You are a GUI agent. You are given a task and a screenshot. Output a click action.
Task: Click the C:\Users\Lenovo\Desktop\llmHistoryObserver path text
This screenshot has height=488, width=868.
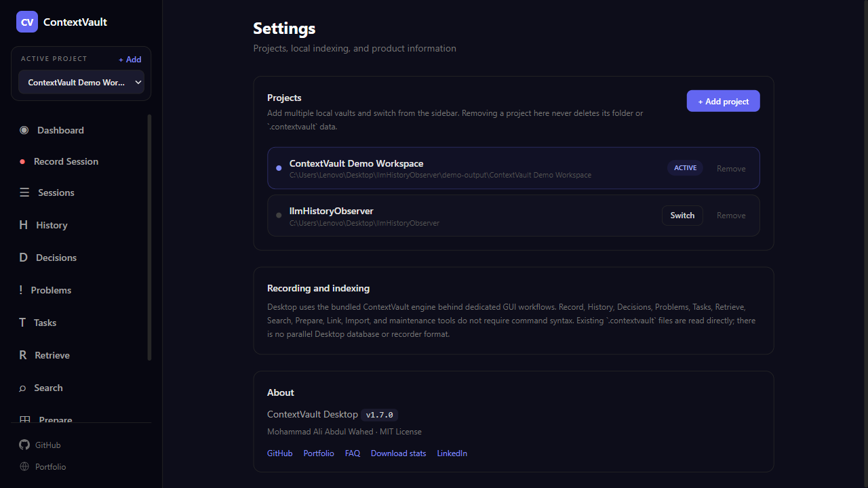tap(364, 223)
